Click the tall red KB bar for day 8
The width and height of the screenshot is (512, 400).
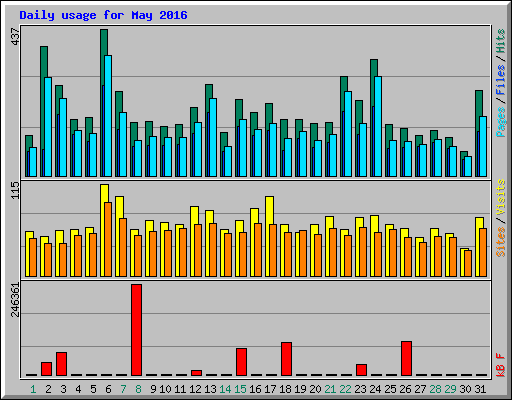pos(136,330)
